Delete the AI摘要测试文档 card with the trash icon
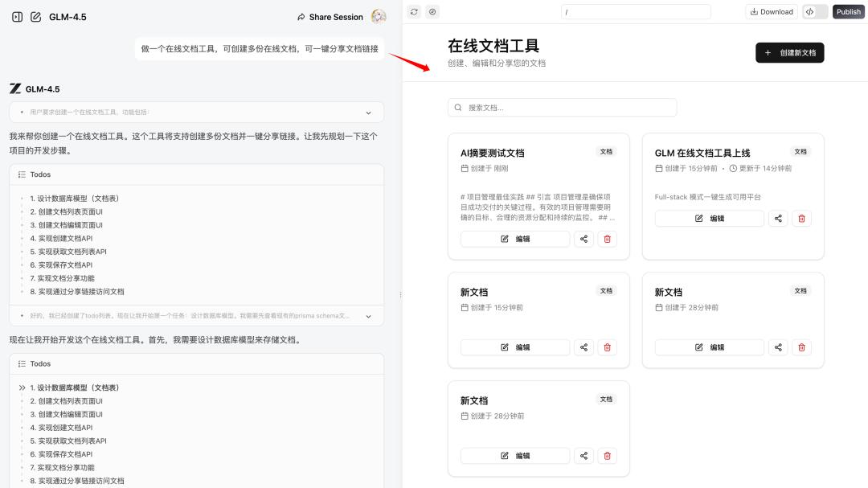 pos(607,239)
